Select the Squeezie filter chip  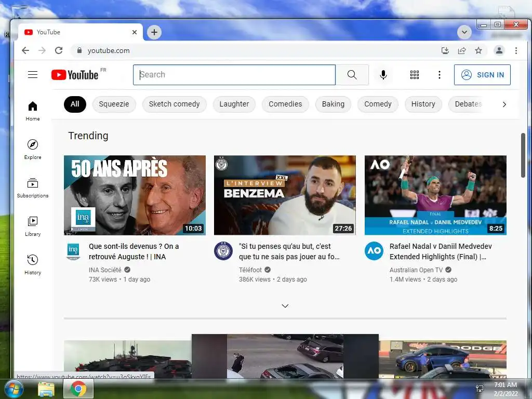(114, 104)
